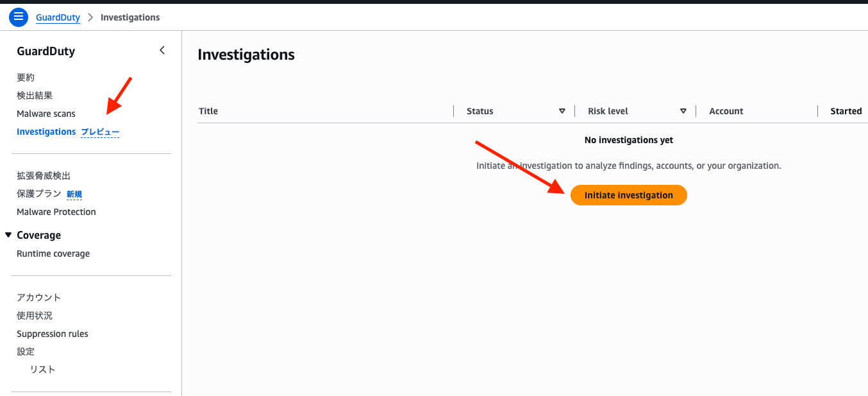Go to Suppression rules
This screenshot has width=868, height=396.
[x=53, y=334]
